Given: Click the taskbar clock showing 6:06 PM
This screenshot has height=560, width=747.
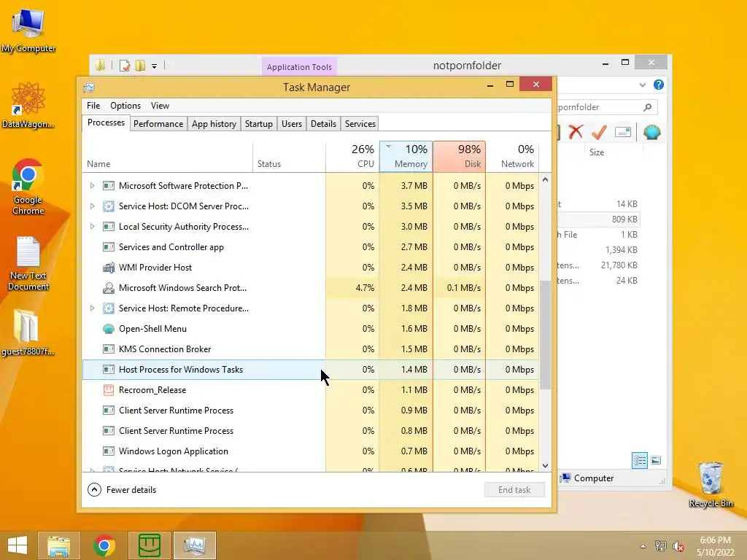Looking at the screenshot, I should coord(715,546).
